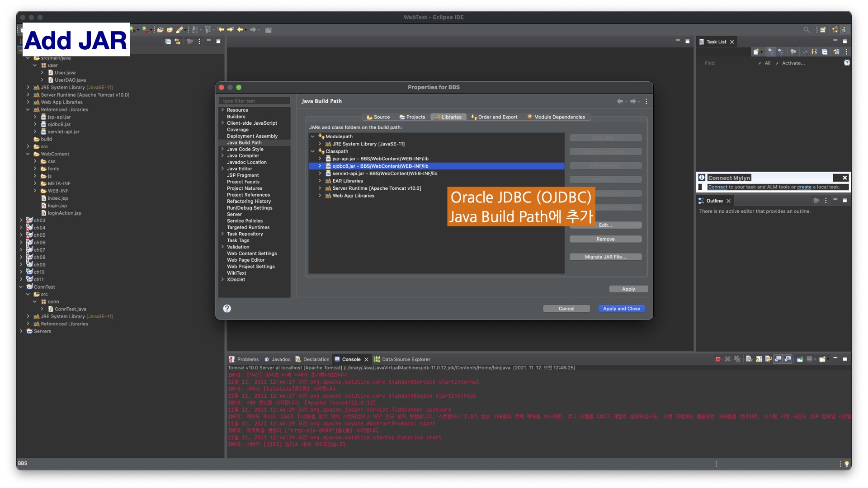Select UserDAO.java in Project Explorer

(70, 80)
